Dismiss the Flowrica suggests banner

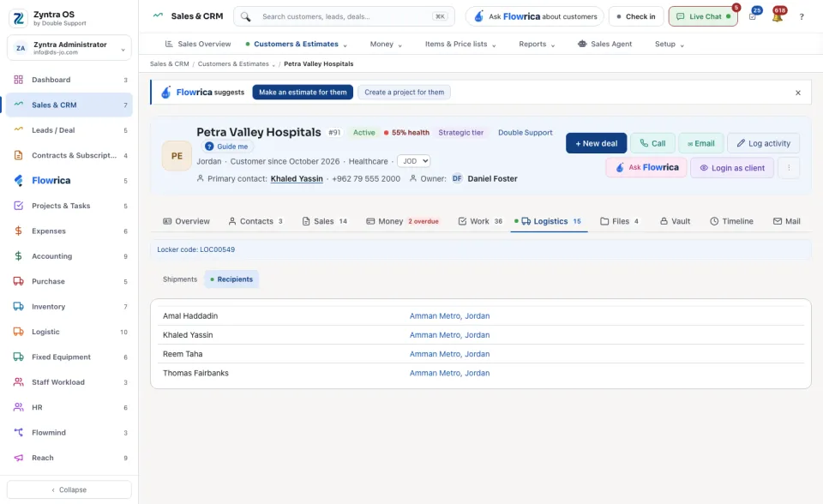[x=798, y=93]
